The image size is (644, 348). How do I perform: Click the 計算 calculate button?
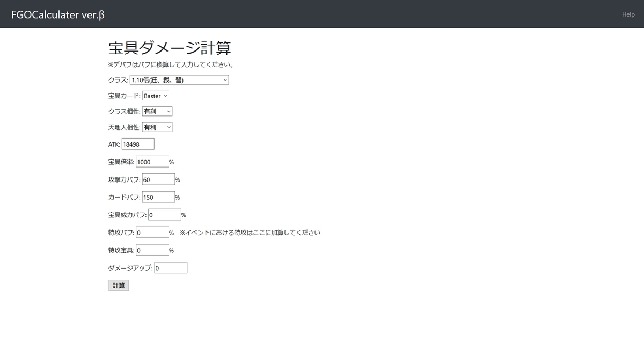[x=119, y=285]
